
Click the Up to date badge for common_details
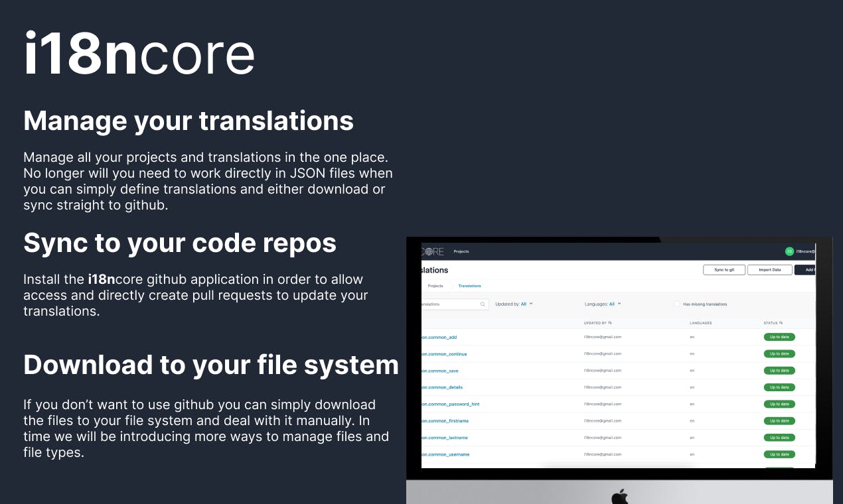(x=779, y=387)
